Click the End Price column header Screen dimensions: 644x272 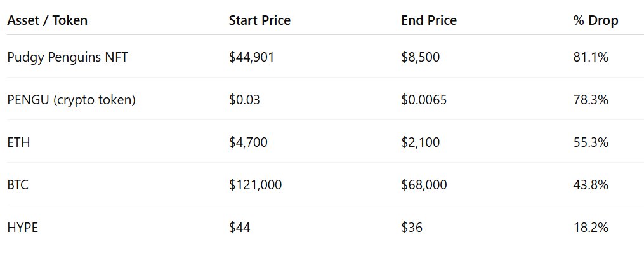[x=429, y=20]
